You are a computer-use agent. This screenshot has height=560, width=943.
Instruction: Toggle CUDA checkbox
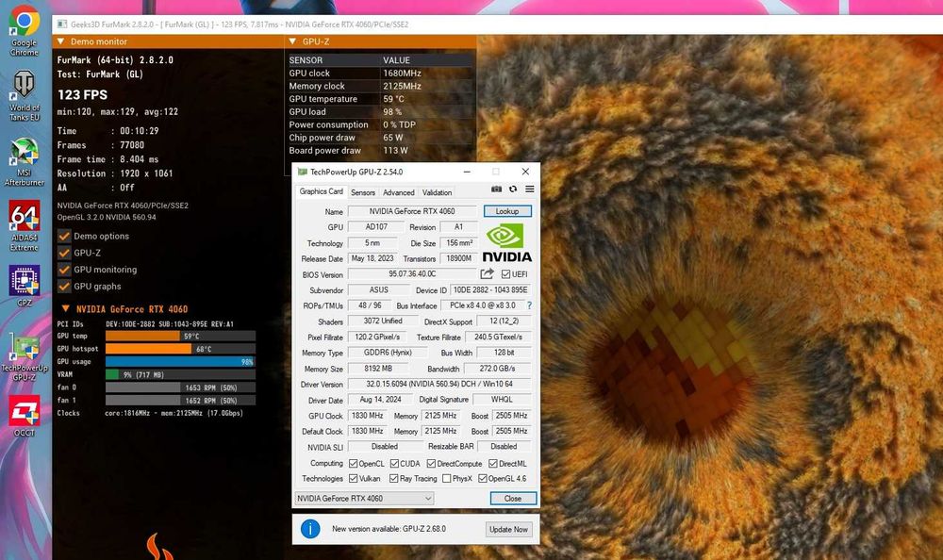point(394,464)
